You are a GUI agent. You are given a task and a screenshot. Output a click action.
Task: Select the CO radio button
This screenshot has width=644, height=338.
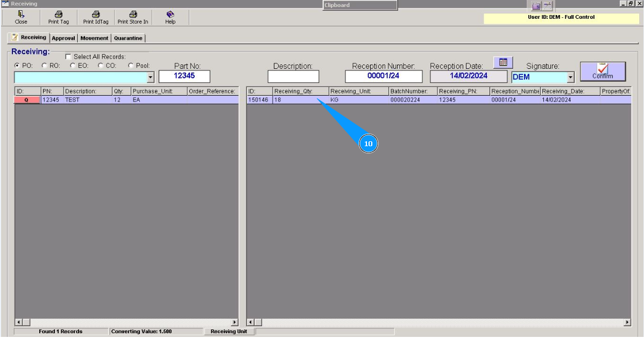point(101,65)
